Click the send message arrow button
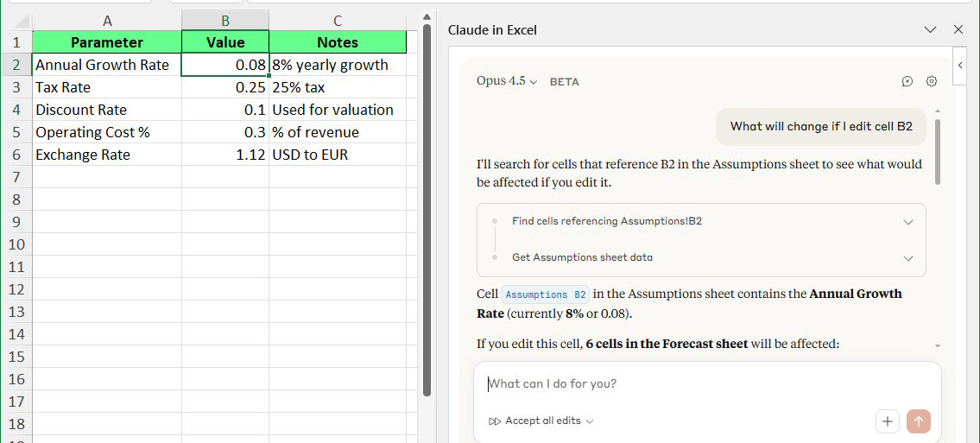 click(918, 421)
